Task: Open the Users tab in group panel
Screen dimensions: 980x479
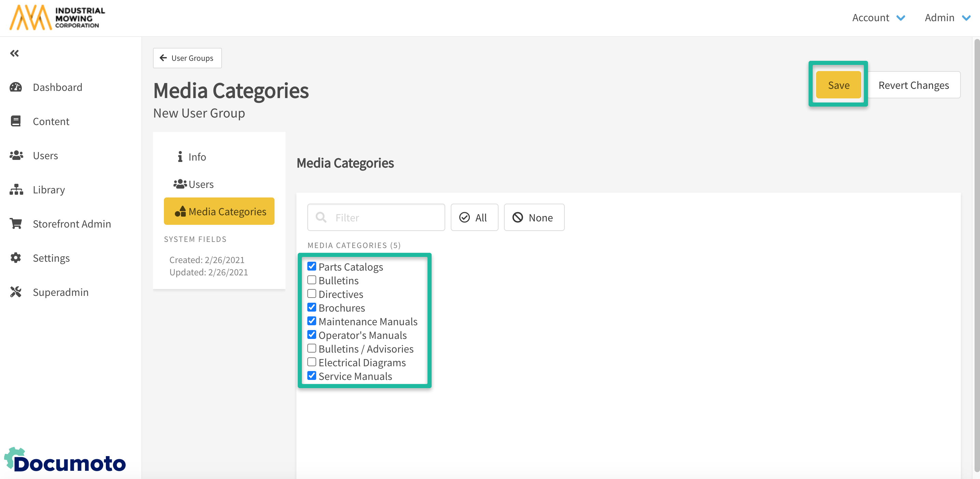Action: pos(194,184)
